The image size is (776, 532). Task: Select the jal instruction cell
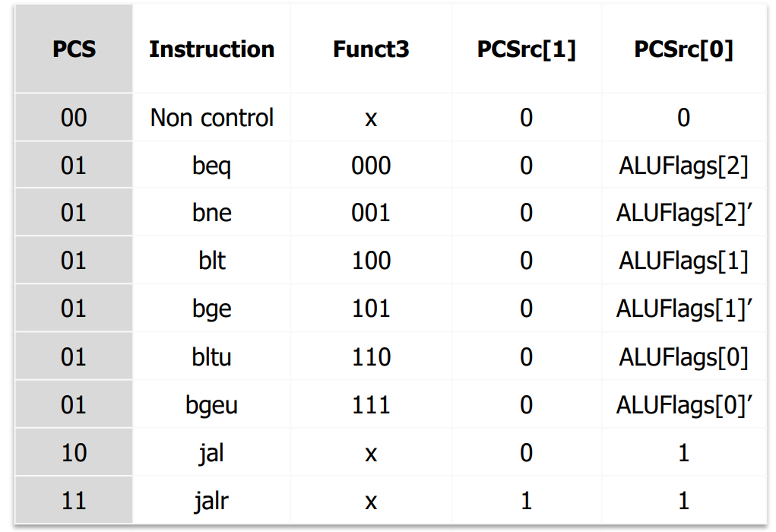tap(212, 453)
